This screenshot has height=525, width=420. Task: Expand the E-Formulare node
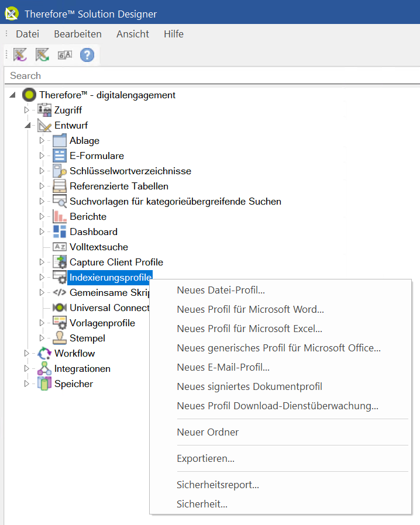point(42,156)
